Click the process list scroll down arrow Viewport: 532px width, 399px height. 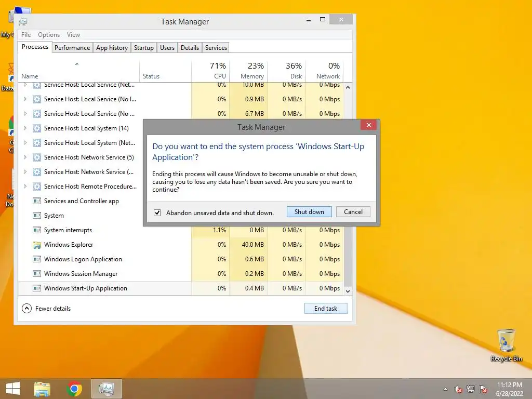[348, 291]
